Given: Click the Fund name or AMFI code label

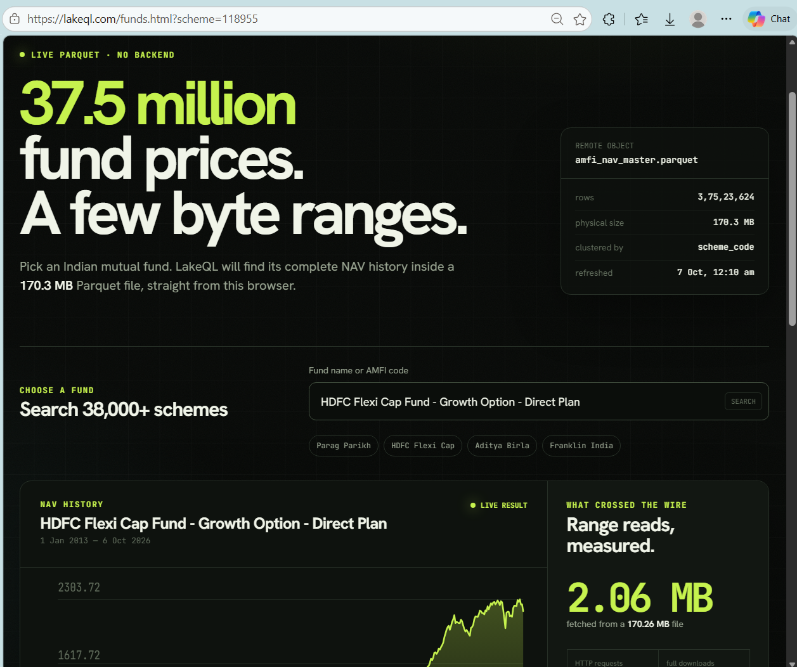Looking at the screenshot, I should 358,370.
